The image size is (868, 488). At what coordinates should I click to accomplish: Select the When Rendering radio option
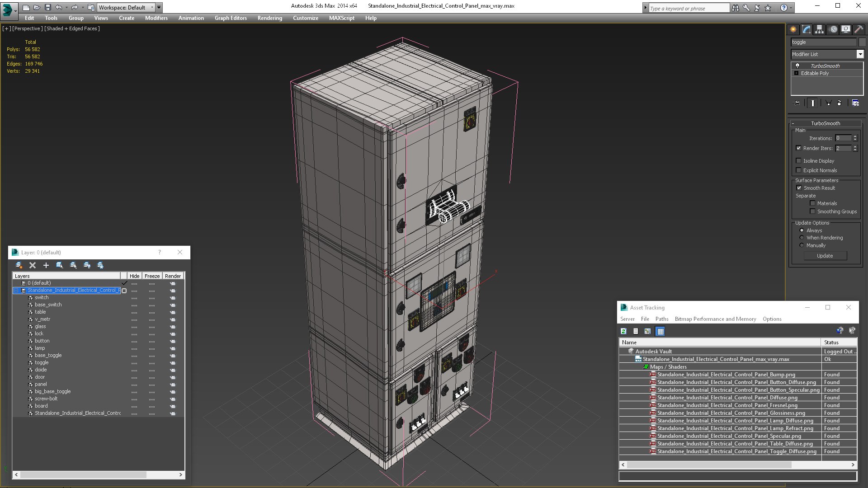tap(802, 238)
